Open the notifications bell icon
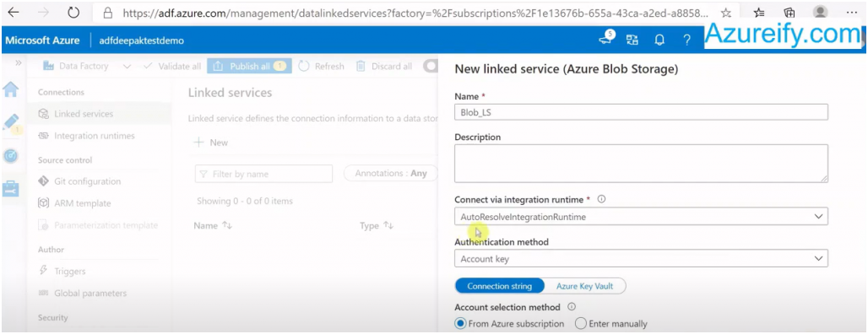This screenshot has height=334, width=868. coord(659,40)
